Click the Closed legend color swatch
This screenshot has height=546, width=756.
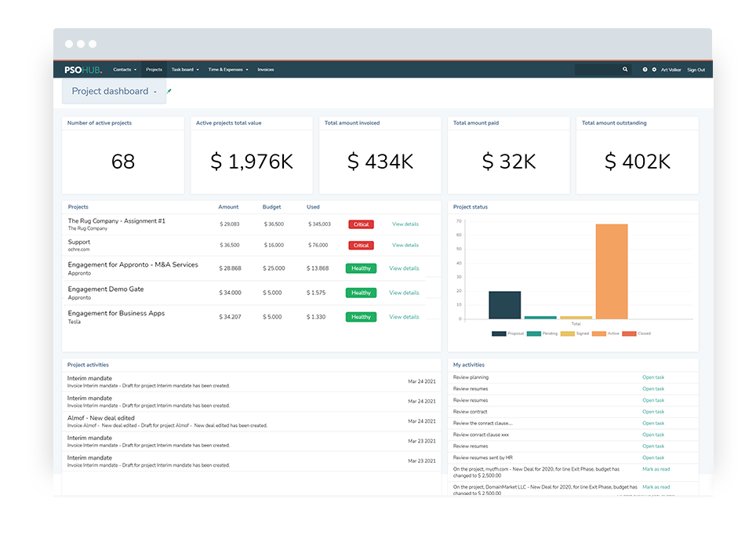tap(629, 333)
